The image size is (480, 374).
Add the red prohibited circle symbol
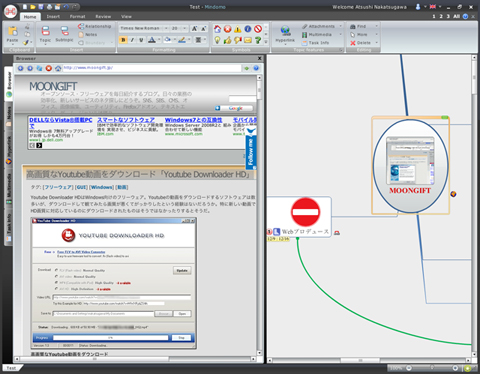tap(258, 29)
